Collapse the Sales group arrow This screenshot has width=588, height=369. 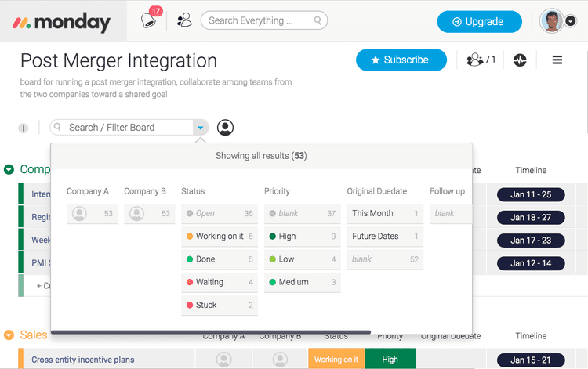pyautogui.click(x=9, y=335)
